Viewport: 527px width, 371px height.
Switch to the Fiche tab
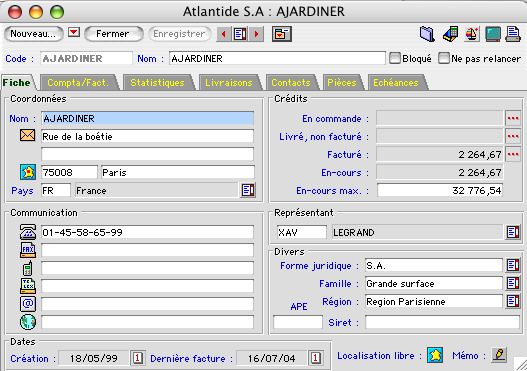click(x=17, y=83)
